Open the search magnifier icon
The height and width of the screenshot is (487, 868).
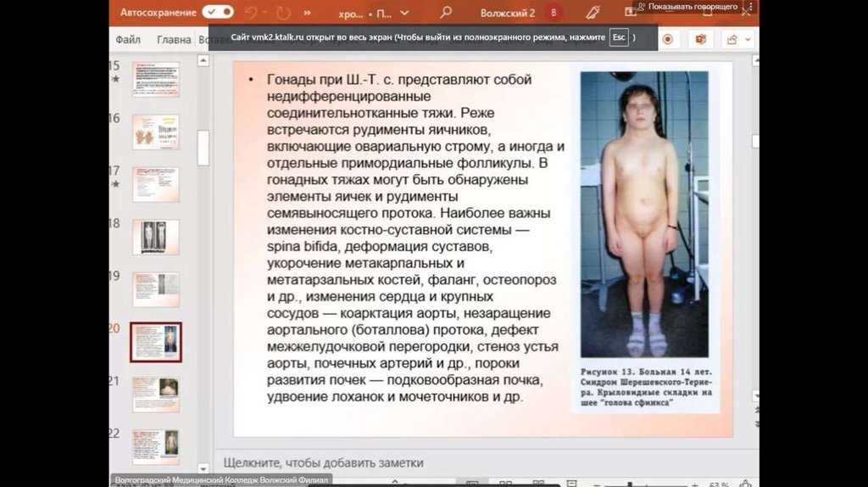pos(446,13)
